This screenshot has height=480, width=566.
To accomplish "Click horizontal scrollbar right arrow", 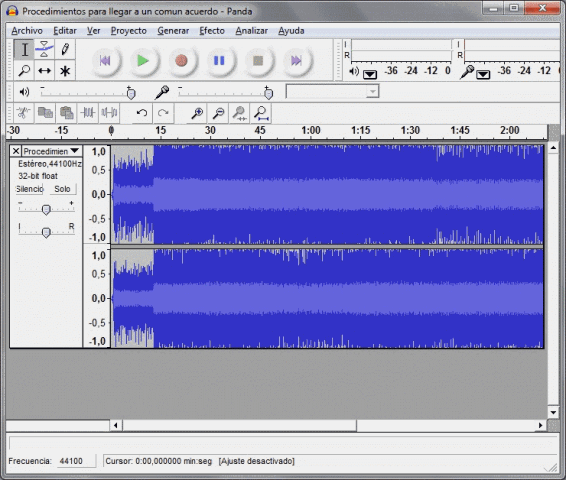I will click(540, 425).
